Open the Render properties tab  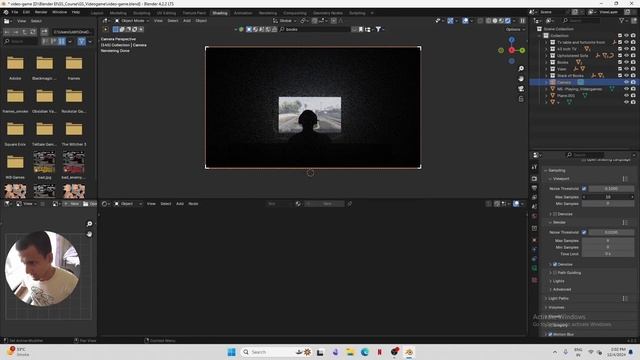[534, 178]
